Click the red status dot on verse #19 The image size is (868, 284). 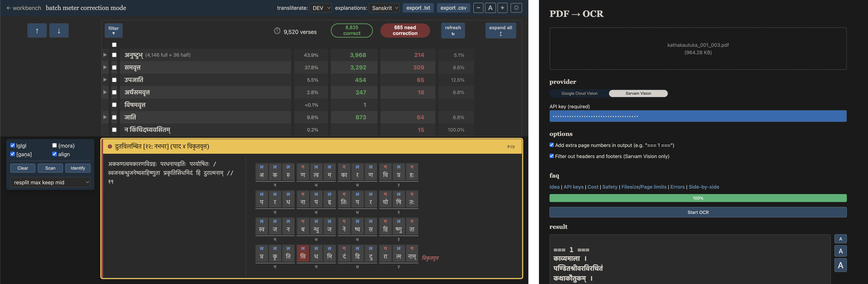pos(110,146)
